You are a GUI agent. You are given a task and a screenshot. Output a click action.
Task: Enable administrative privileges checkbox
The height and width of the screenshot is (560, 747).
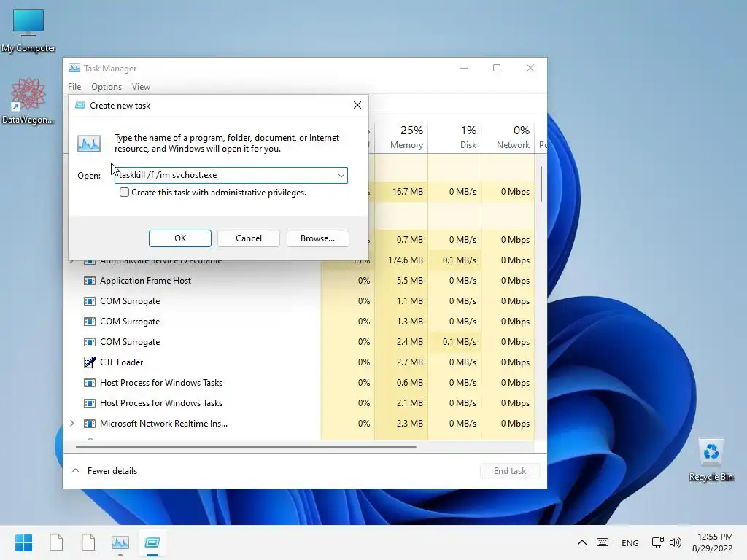124,192
